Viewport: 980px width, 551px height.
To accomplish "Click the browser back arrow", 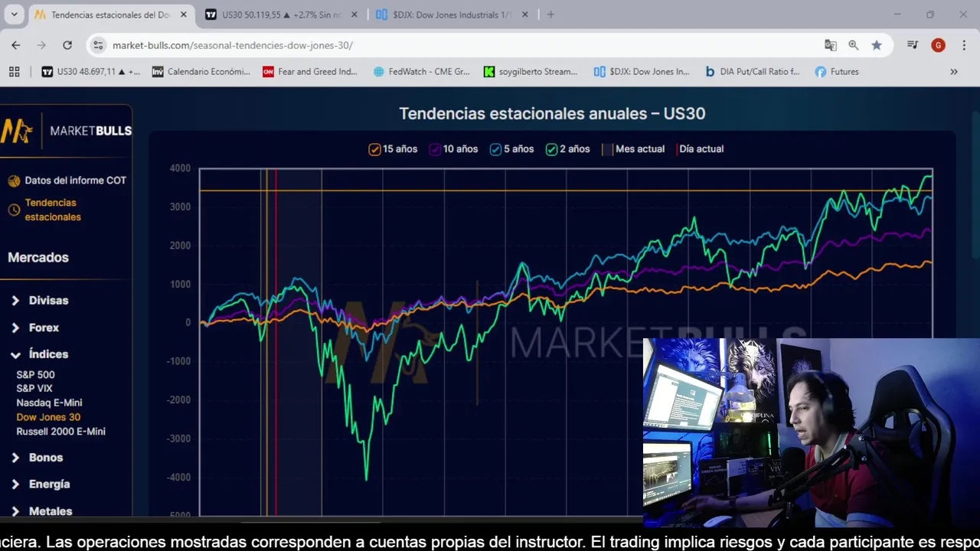I will (x=15, y=45).
